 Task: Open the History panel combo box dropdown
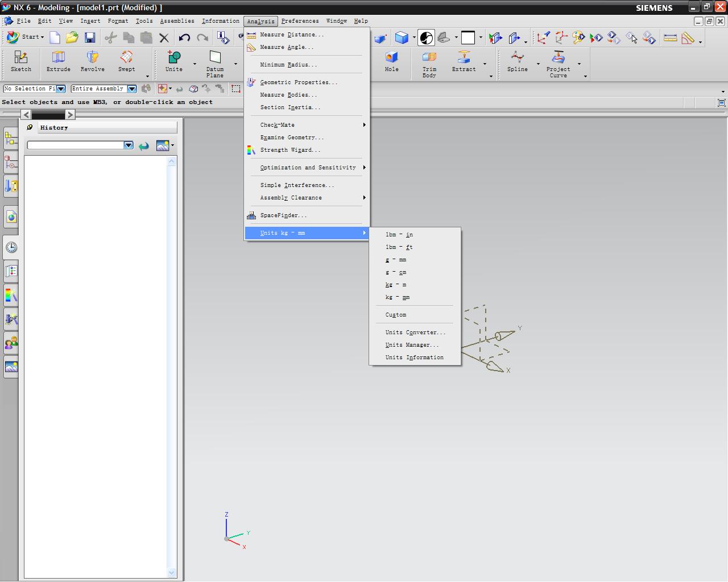pyautogui.click(x=129, y=145)
